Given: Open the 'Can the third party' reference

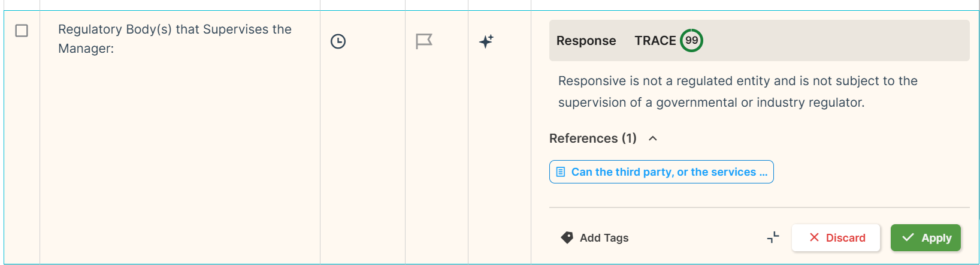Looking at the screenshot, I should (x=661, y=172).
